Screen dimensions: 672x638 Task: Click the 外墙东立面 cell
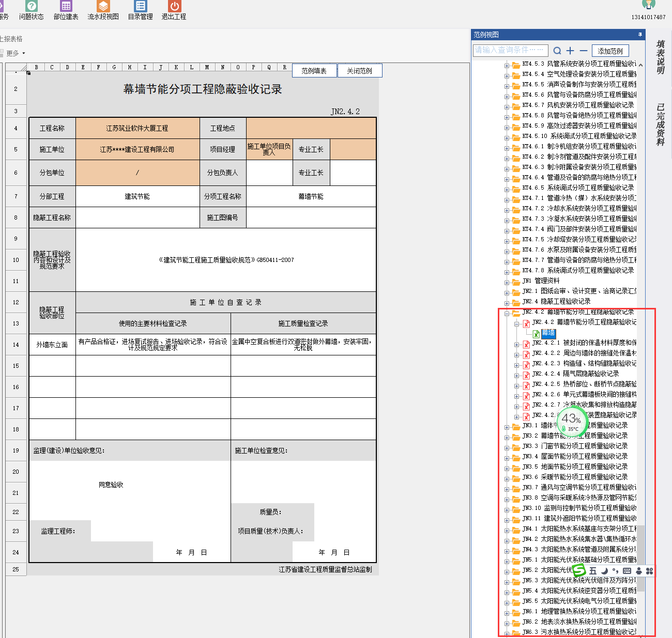coord(52,345)
